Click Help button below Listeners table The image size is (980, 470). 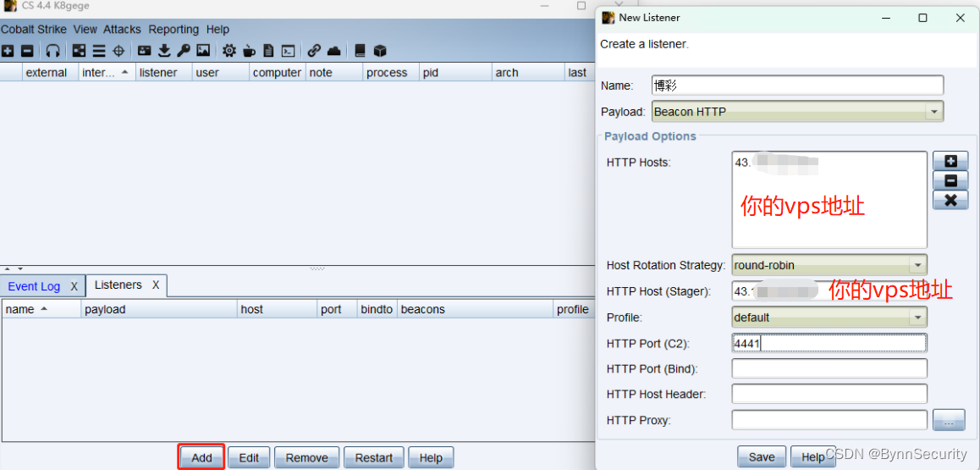[x=431, y=457]
